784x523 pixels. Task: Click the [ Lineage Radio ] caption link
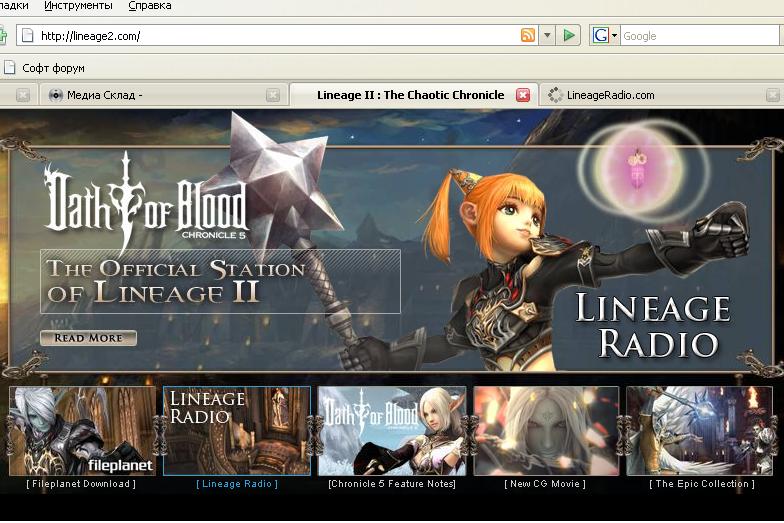coord(237,484)
